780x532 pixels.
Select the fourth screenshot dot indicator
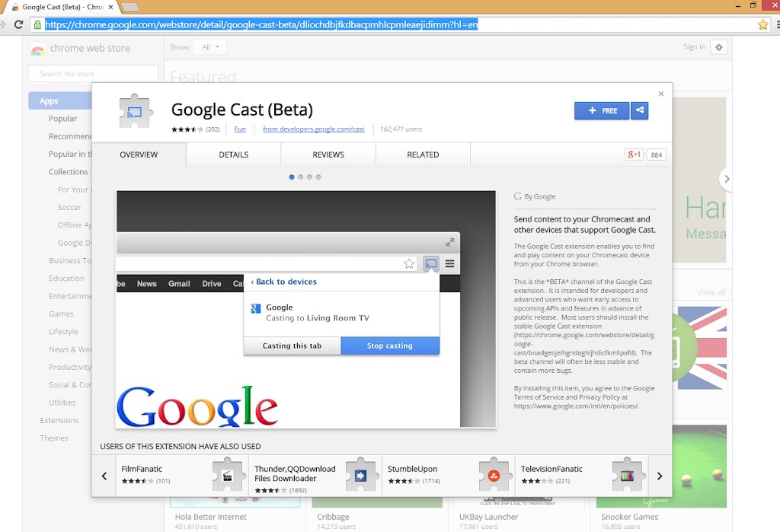point(318,177)
